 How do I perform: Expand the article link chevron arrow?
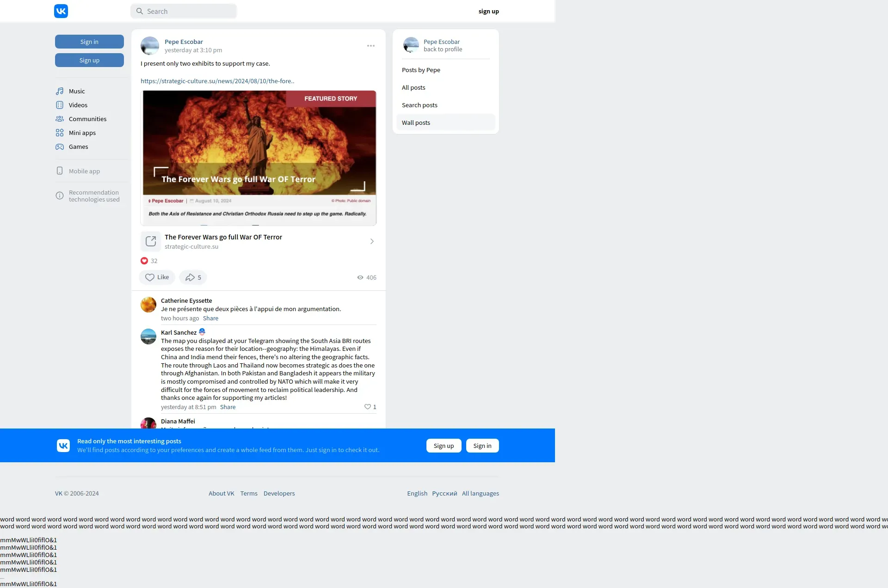click(x=372, y=241)
